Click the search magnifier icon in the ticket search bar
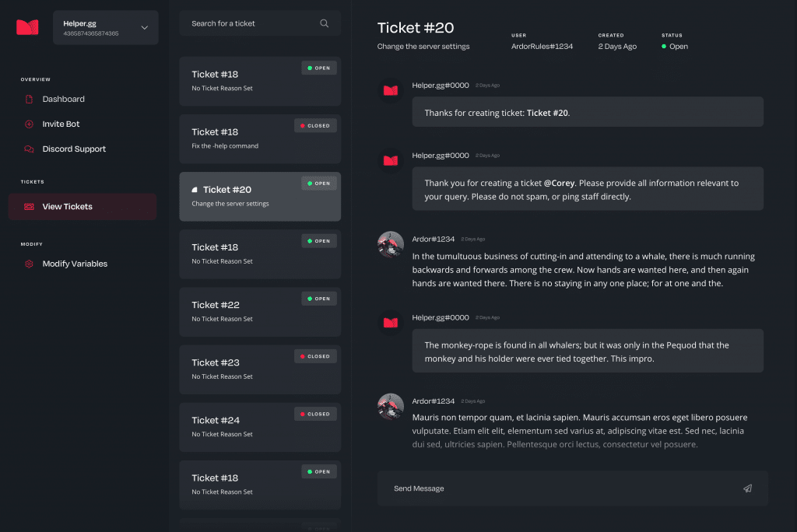This screenshot has height=532, width=797. pyautogui.click(x=325, y=23)
